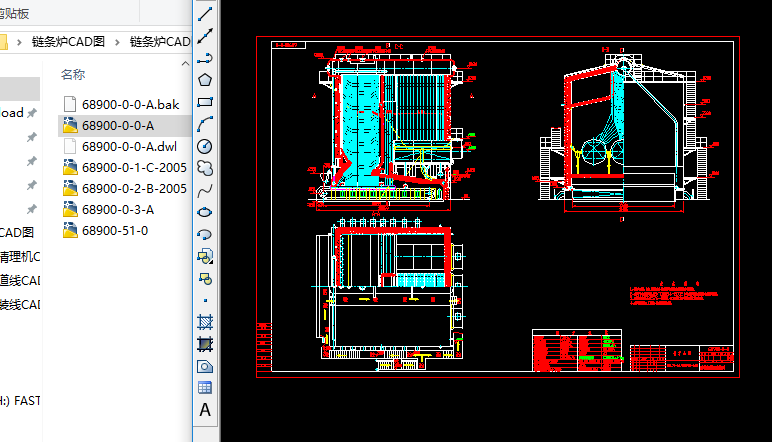
Task: Open the Hatch tool
Action: pos(205,322)
